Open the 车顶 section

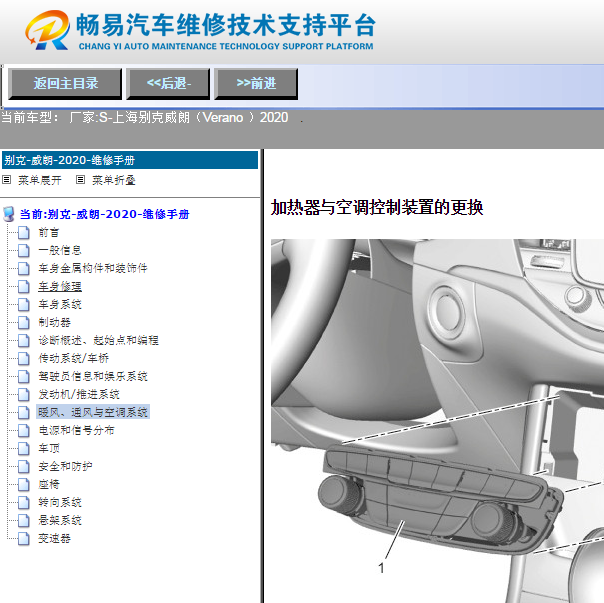tap(49, 448)
